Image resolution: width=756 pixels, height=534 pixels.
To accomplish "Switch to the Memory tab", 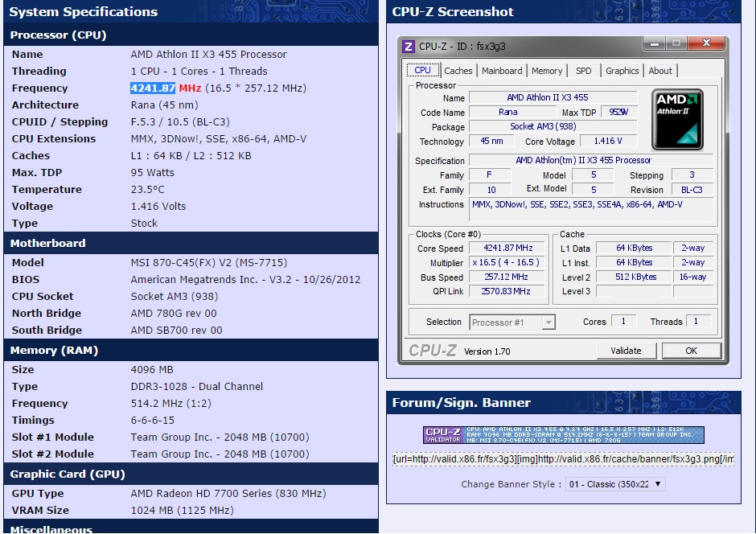I will 547,71.
